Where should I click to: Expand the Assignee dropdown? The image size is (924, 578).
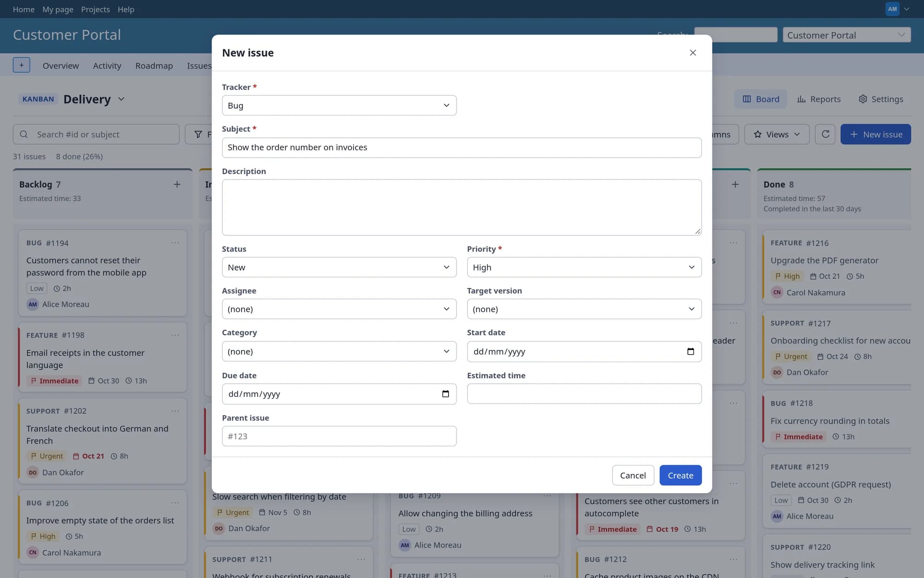coord(339,309)
